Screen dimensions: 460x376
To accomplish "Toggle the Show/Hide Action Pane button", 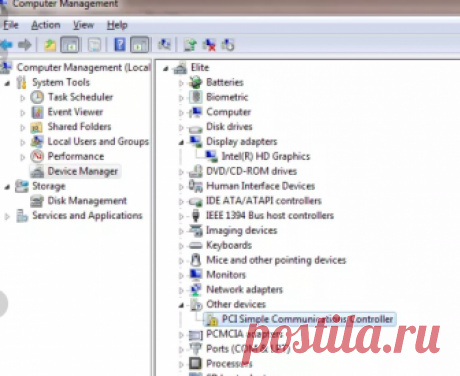I will coord(139,45).
